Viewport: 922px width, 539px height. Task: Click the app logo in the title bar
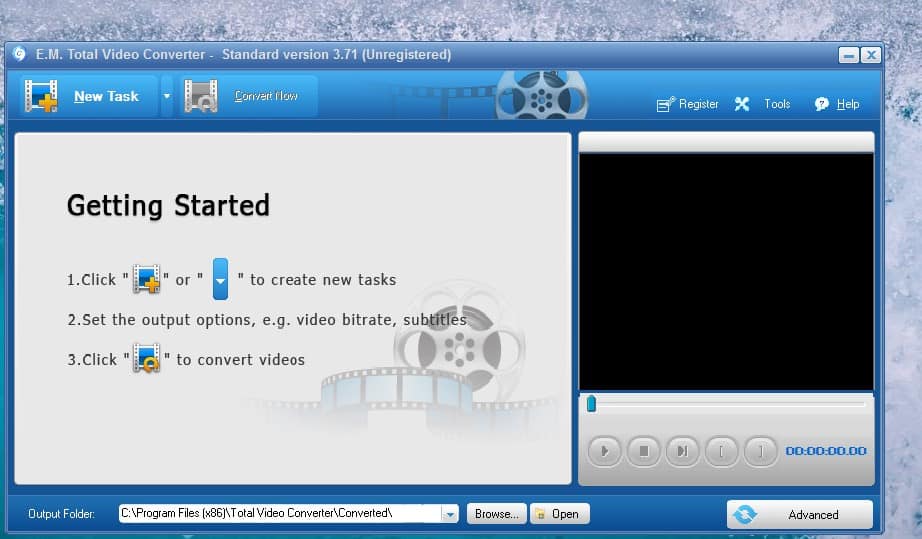(19, 54)
